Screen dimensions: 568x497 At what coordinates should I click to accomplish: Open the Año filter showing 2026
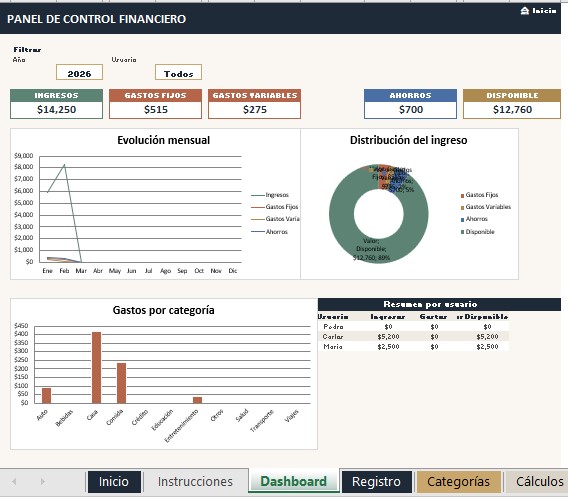click(x=79, y=72)
